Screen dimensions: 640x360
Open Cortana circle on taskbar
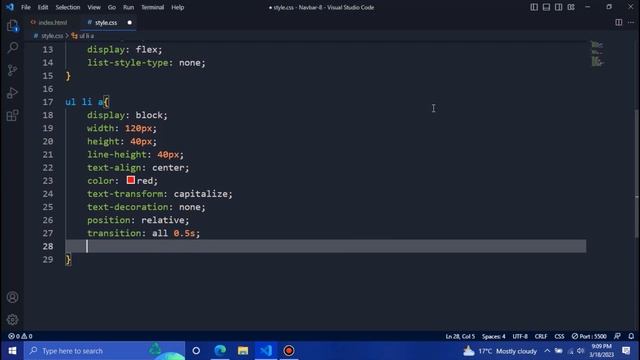click(x=196, y=351)
